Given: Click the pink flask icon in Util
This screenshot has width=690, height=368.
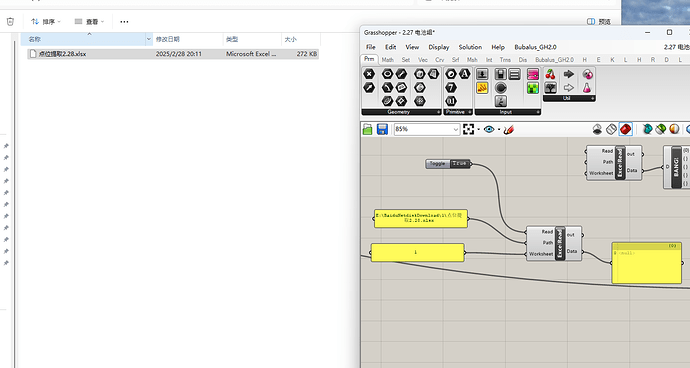Looking at the screenshot, I should pos(587,88).
